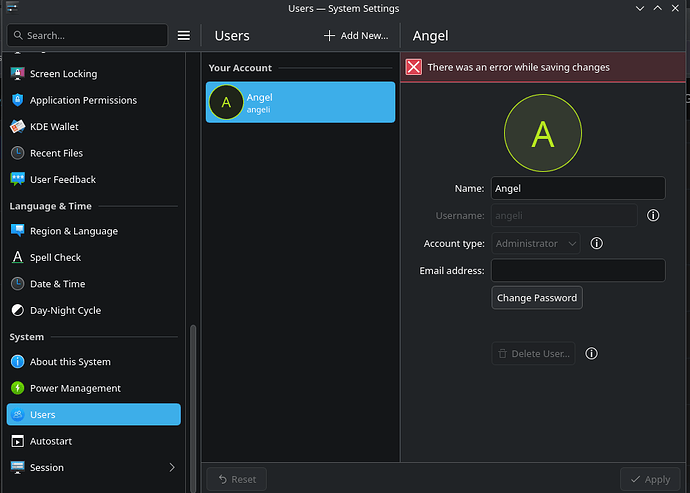Screen dimensions: 690x493
Task: Open About this System page
Action: [93, 361]
